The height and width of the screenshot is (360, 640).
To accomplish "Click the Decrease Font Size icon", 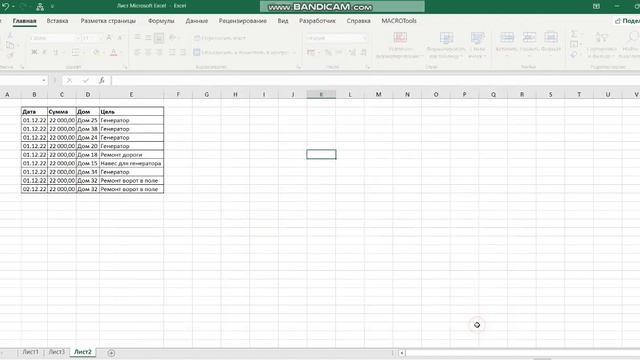I will 120,38.
